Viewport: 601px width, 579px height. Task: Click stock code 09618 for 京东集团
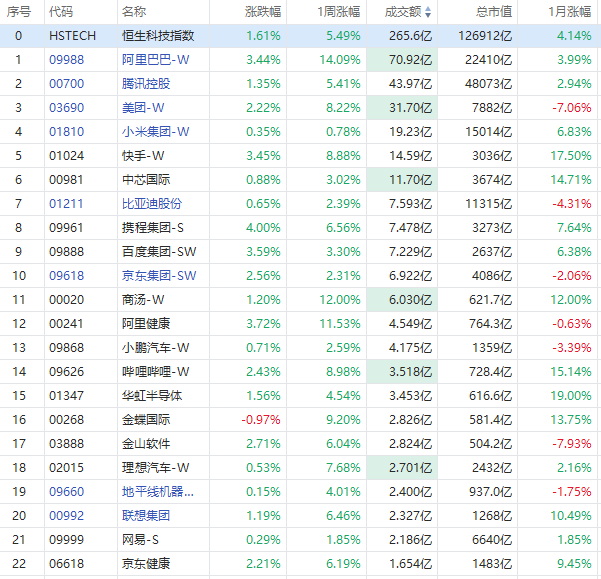(x=67, y=275)
